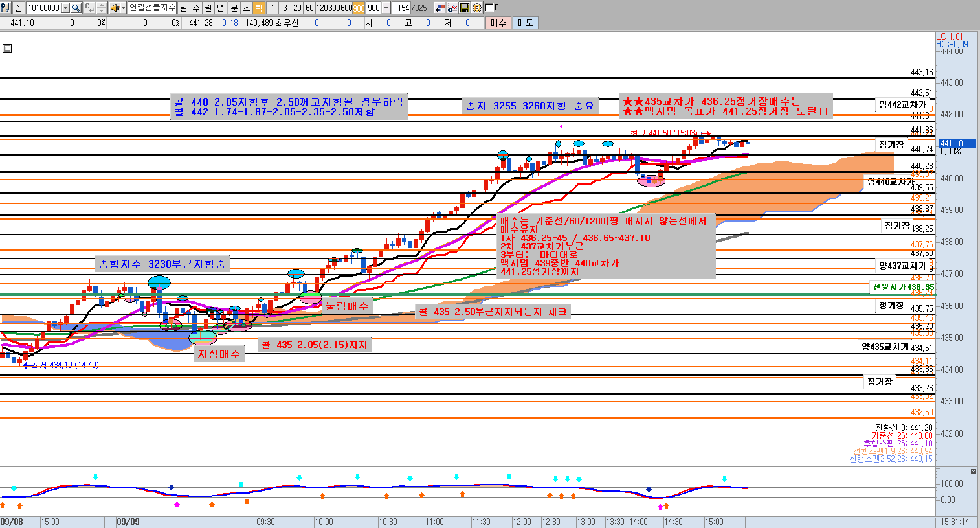The height and width of the screenshot is (528, 980).
Task: Expand the arrow beside the speaker icon
Action: click(x=122, y=8)
